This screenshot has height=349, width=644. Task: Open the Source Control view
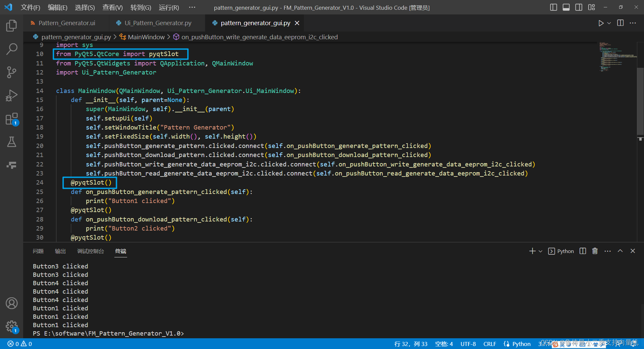pos(11,72)
